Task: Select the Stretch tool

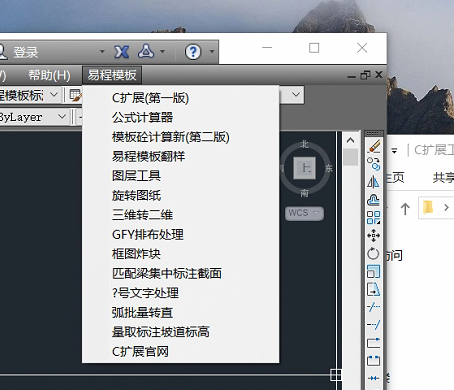Action: (x=374, y=289)
